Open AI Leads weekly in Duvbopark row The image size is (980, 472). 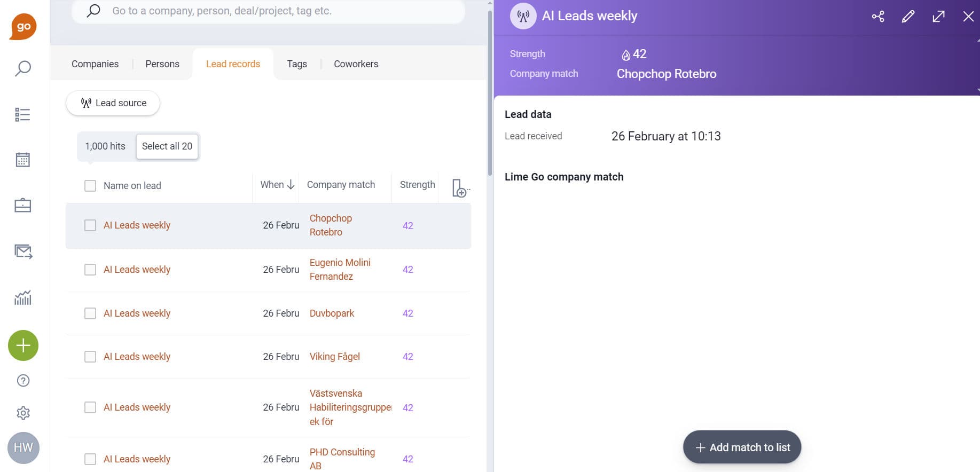coord(137,313)
